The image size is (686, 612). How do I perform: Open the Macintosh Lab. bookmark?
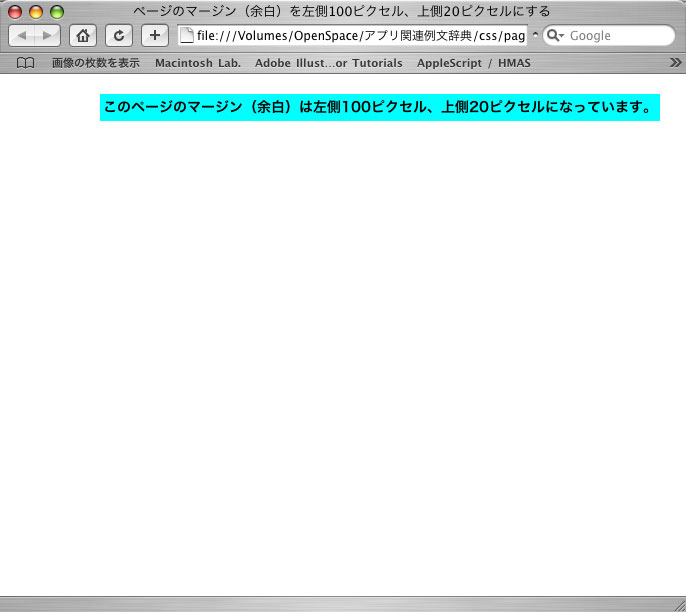[x=198, y=63]
